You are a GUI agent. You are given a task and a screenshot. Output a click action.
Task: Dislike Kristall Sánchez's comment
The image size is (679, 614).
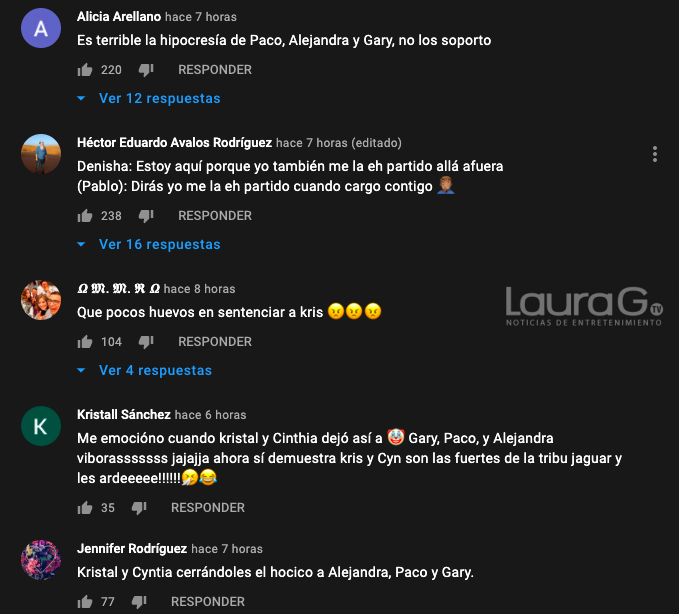pos(139,507)
